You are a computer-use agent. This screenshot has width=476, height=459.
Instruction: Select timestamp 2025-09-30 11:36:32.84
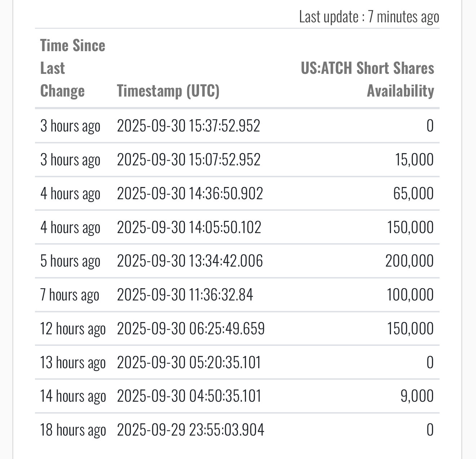[185, 295]
